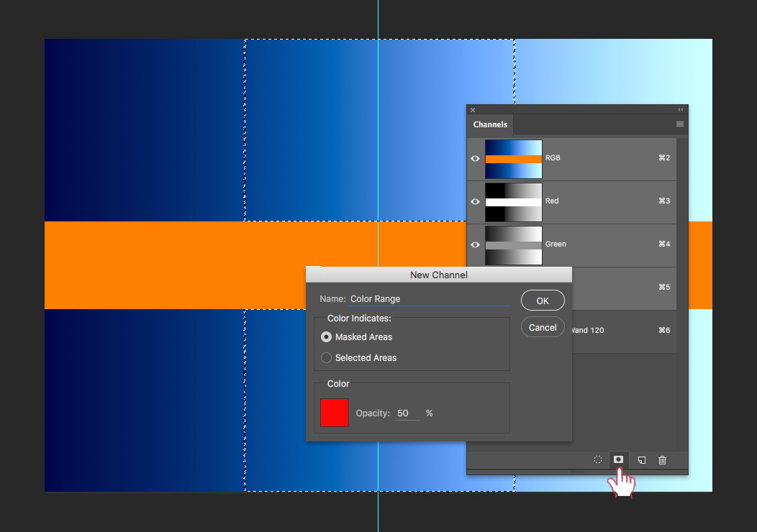The height and width of the screenshot is (532, 757).
Task: Click the Green channel name
Action: (556, 244)
